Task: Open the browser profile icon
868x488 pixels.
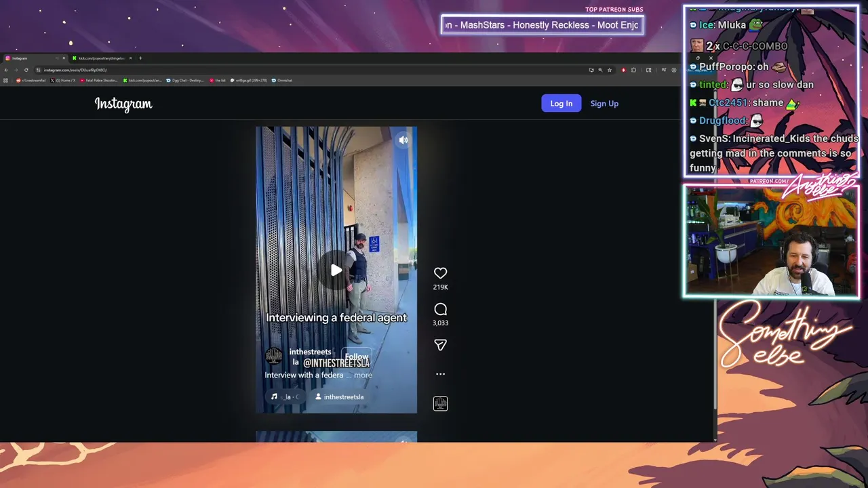Action: pyautogui.click(x=674, y=70)
